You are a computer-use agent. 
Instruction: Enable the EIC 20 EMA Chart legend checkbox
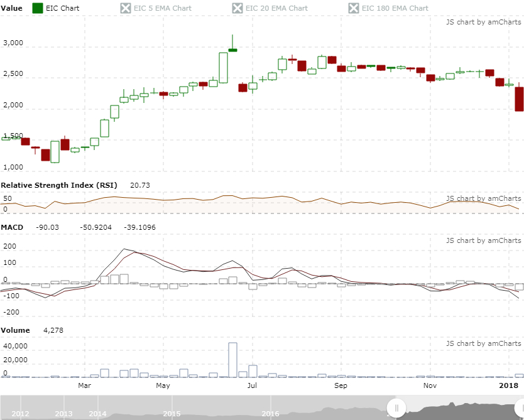click(x=237, y=8)
